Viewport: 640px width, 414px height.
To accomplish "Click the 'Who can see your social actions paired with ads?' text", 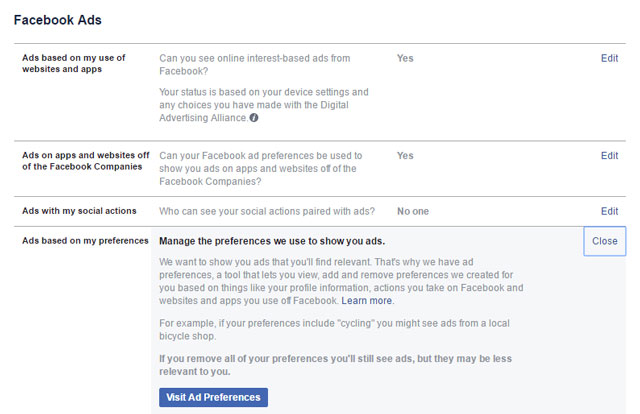I will click(267, 211).
